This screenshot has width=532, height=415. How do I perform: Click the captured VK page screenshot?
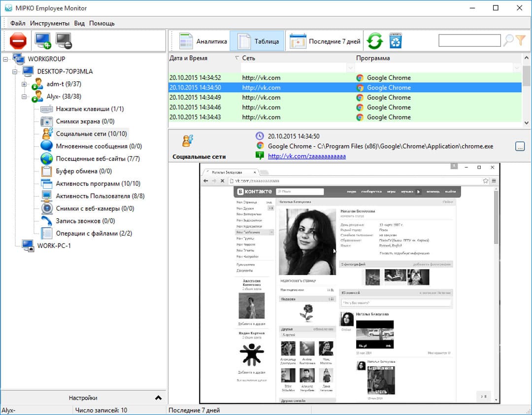click(x=349, y=283)
